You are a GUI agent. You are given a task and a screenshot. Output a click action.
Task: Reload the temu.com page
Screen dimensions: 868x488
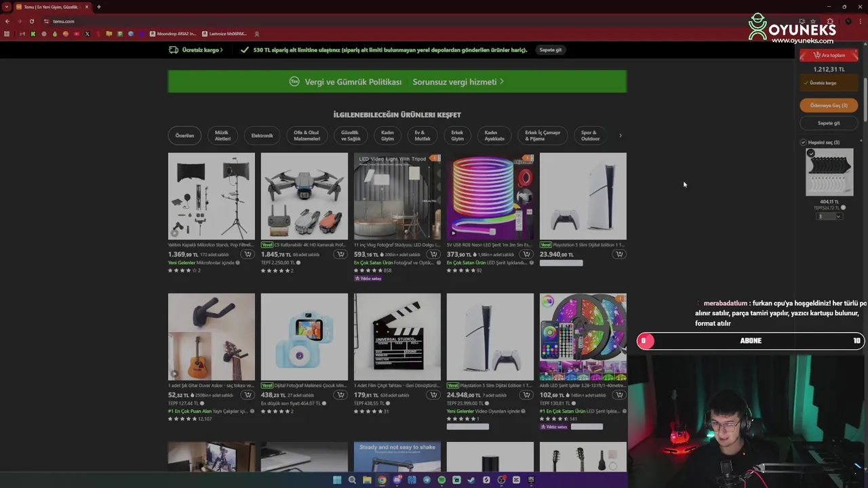coord(31,21)
